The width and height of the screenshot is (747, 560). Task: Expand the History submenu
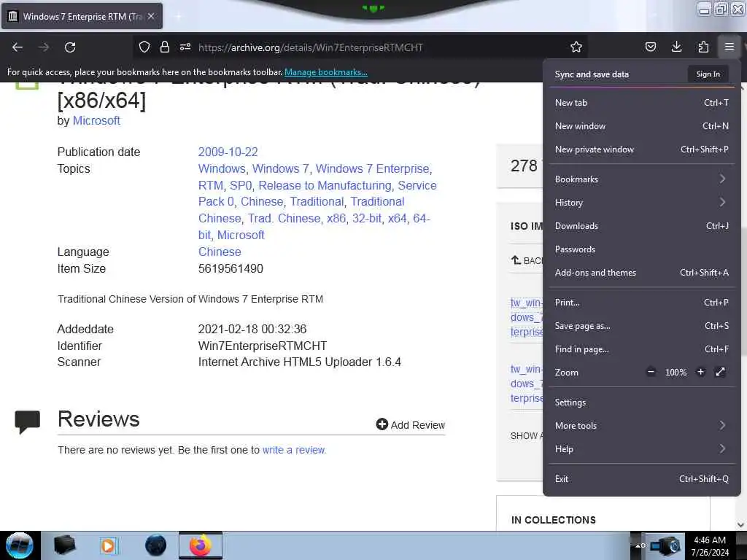pyautogui.click(x=642, y=203)
